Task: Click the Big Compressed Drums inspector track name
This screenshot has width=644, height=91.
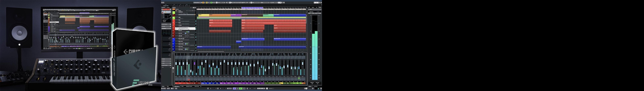Action: click(x=166, y=10)
